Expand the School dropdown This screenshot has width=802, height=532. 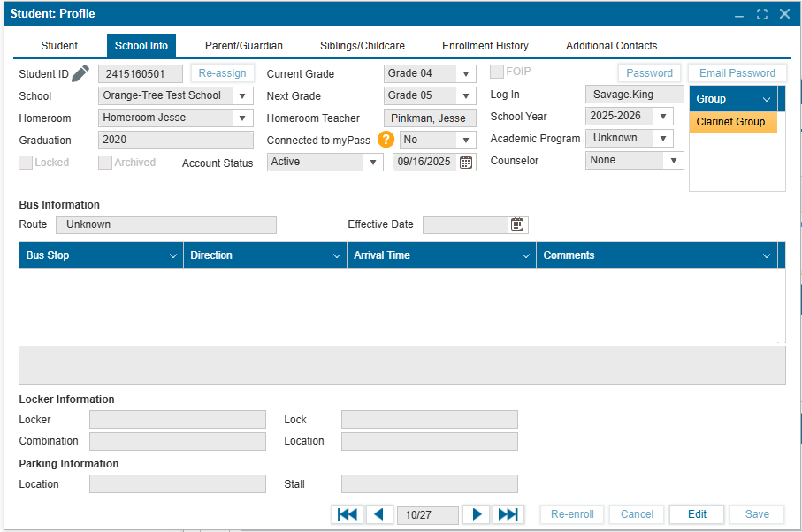(241, 95)
